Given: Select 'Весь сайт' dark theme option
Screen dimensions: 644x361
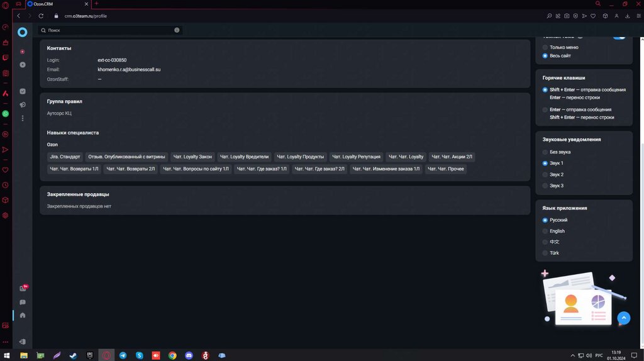Looking at the screenshot, I should 557,56.
